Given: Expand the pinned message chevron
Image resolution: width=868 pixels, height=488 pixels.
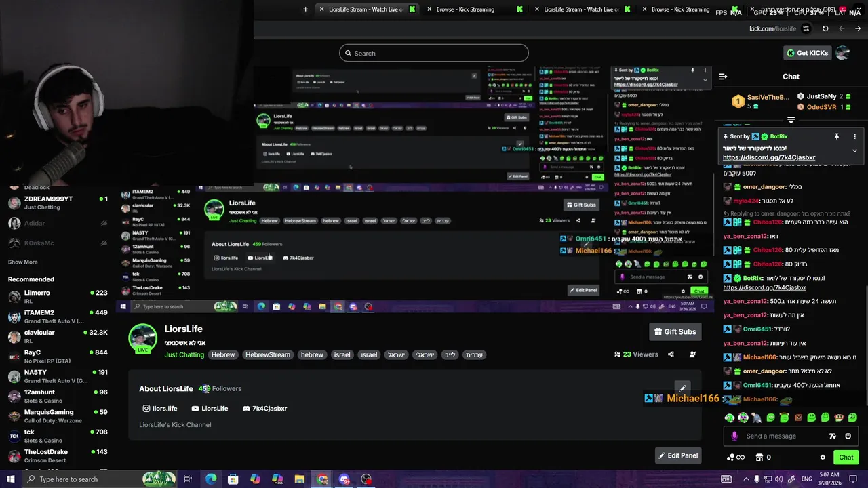Looking at the screenshot, I should 854,150.
